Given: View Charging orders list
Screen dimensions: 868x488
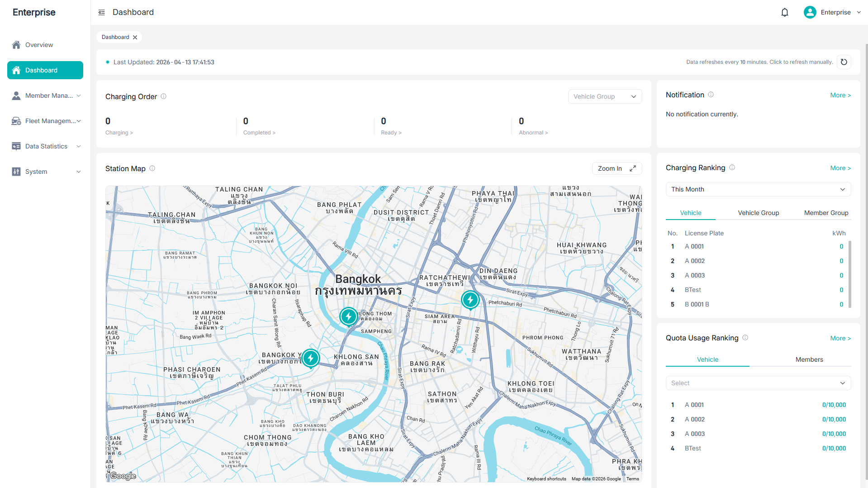Looking at the screenshot, I should coord(119,133).
